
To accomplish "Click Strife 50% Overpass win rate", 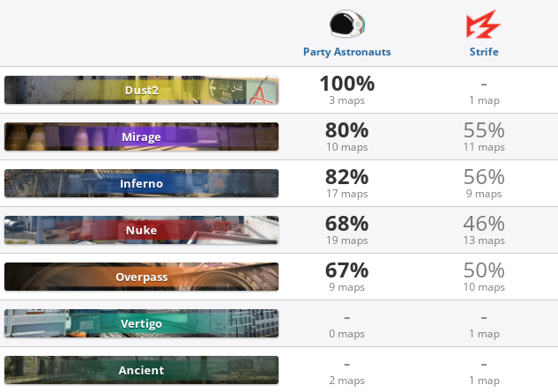I will point(484,270).
